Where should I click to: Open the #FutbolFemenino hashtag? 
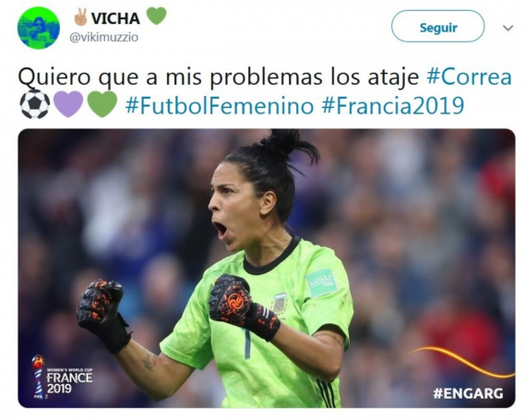point(220,105)
